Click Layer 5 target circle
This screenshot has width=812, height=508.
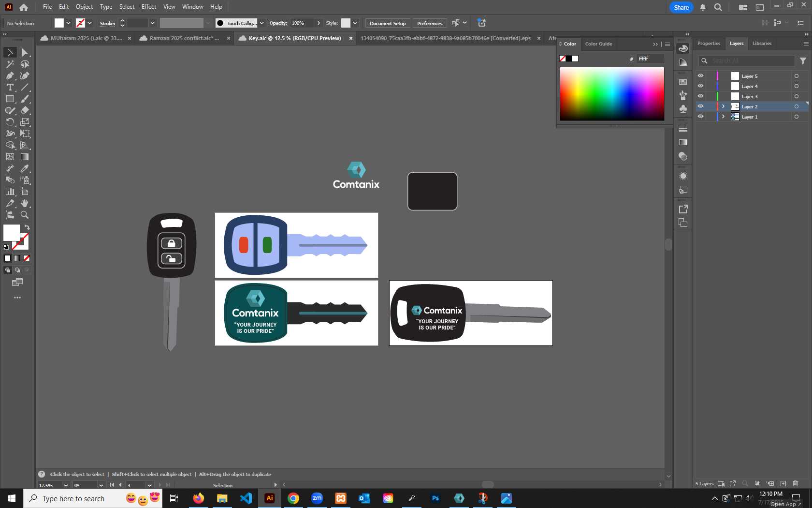797,76
